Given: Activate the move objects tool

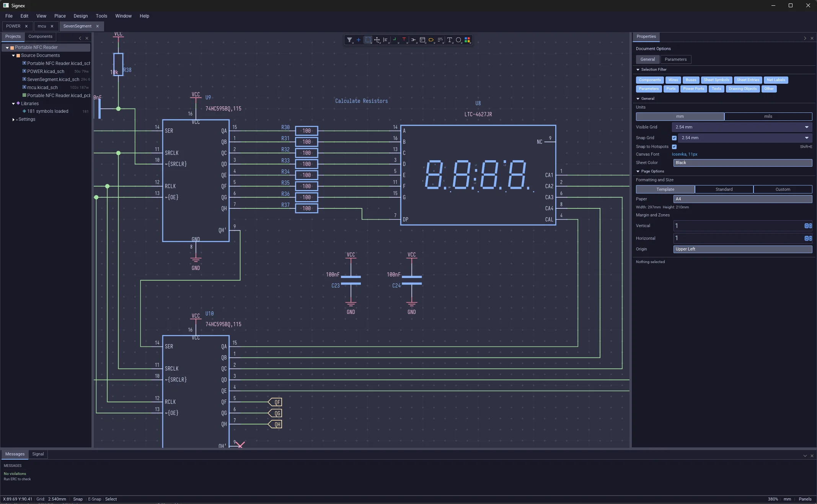Looking at the screenshot, I should (x=377, y=40).
